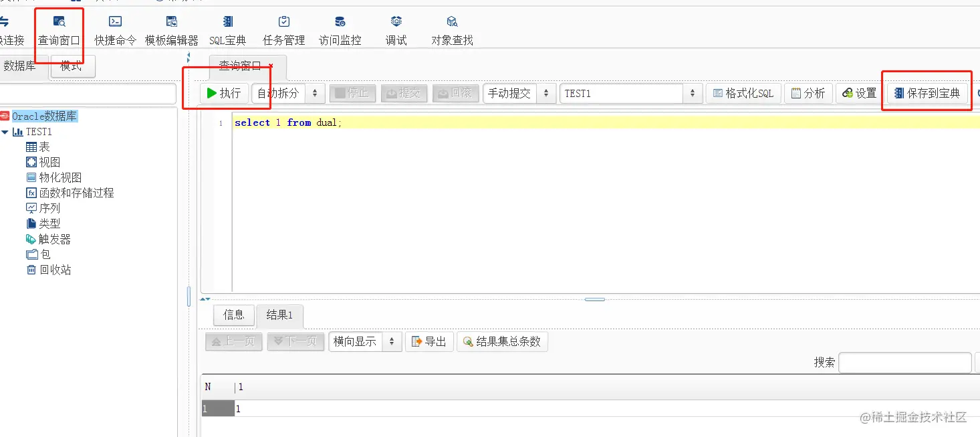Click the 调试 debug tool
Viewport: 980px width, 437px height.
pos(396,31)
